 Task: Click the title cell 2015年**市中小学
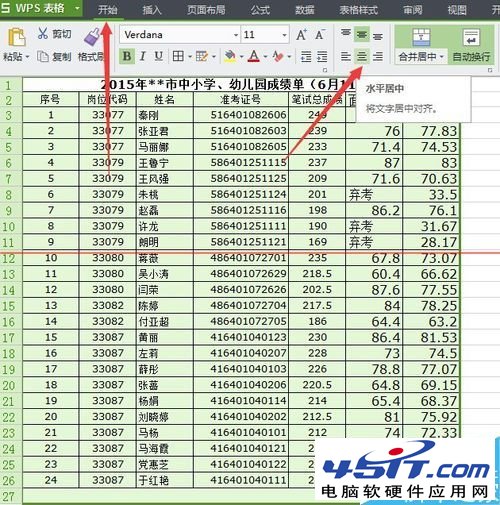pyautogui.click(x=190, y=85)
